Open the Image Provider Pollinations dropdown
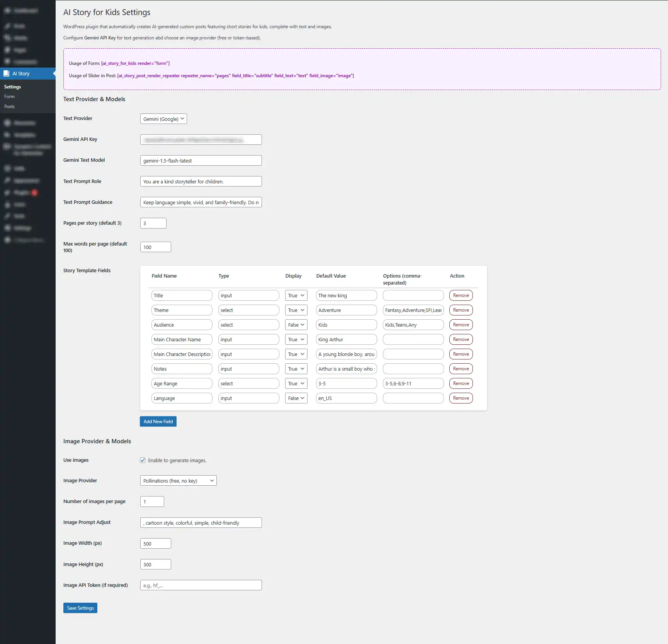This screenshot has height=644, width=668. tap(178, 480)
